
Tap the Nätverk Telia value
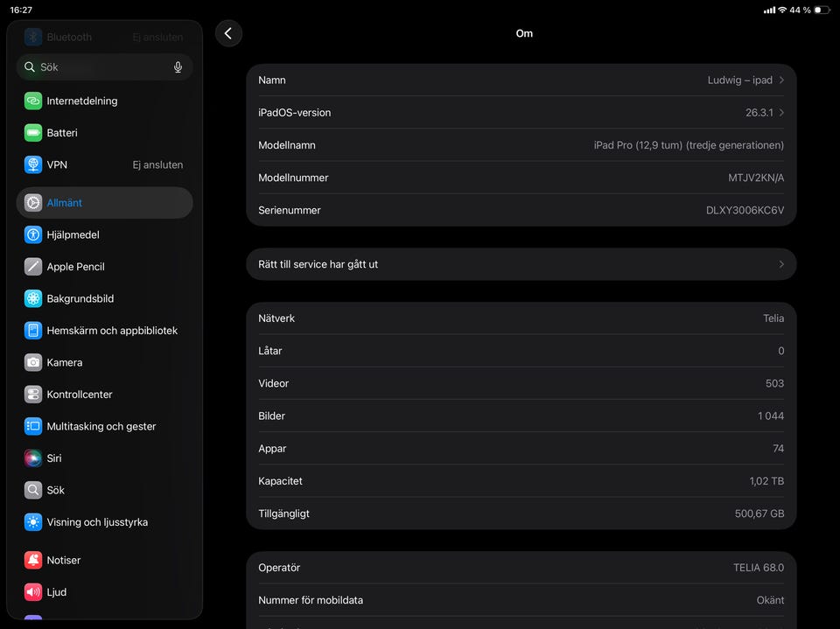(x=773, y=318)
